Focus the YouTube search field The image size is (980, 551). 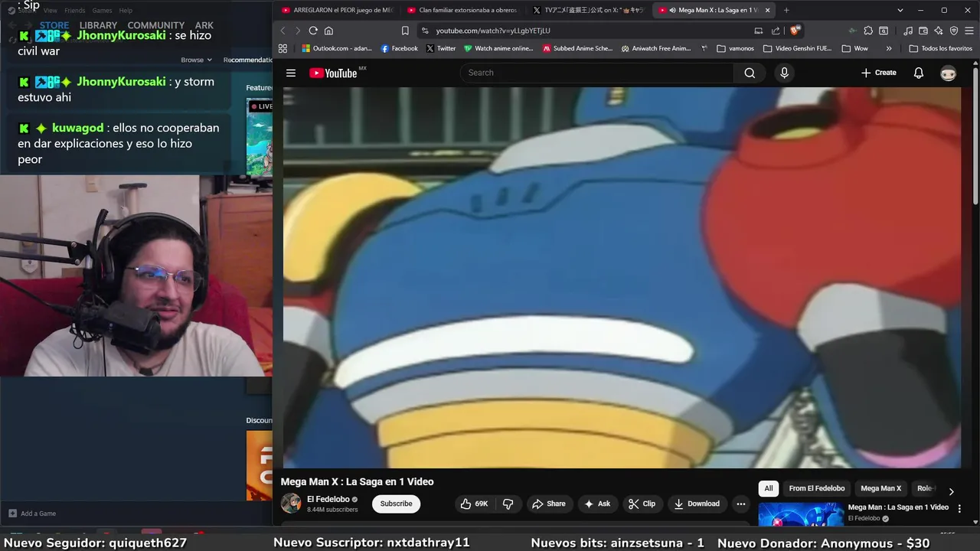(597, 73)
